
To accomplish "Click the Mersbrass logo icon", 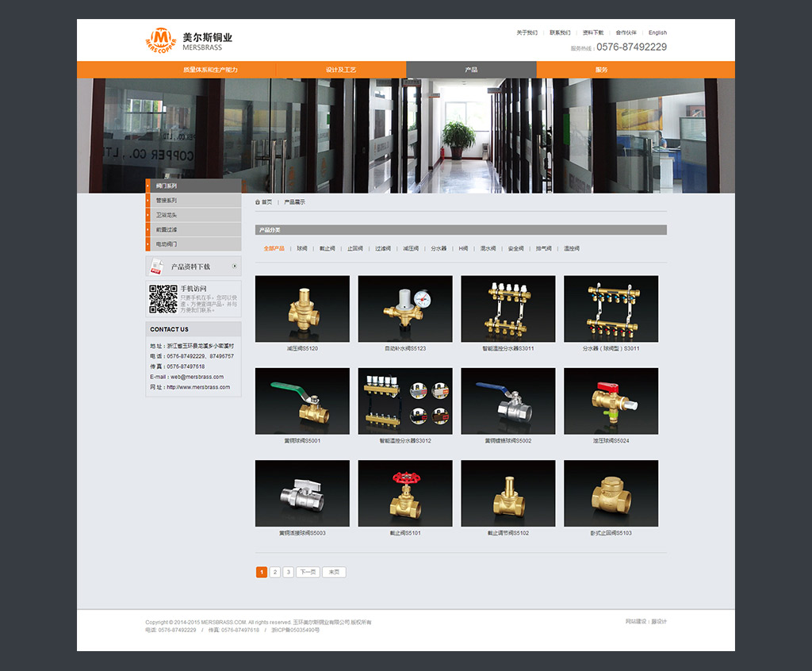I will (x=161, y=40).
